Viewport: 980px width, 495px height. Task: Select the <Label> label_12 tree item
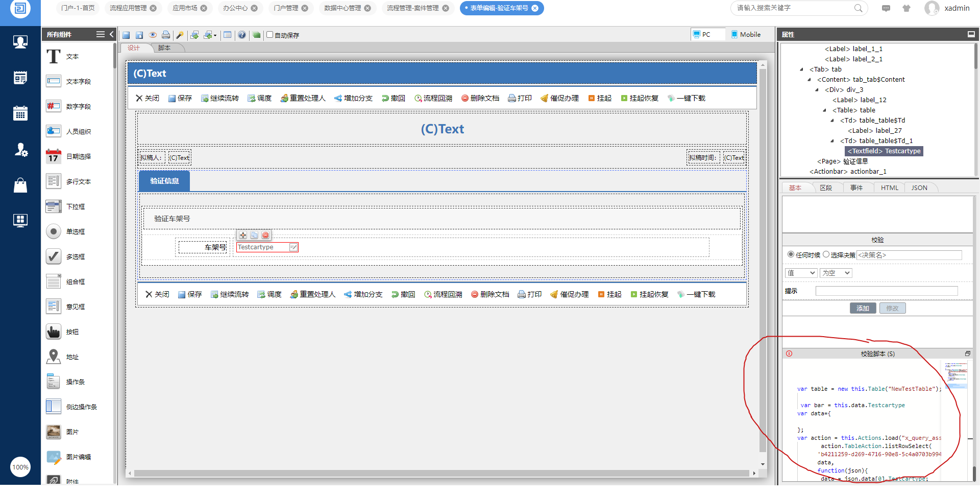coord(860,100)
